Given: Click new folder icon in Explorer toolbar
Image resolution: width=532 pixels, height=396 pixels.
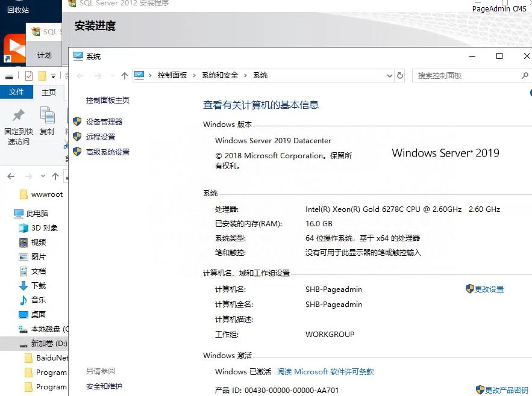Looking at the screenshot, I should (x=42, y=76).
